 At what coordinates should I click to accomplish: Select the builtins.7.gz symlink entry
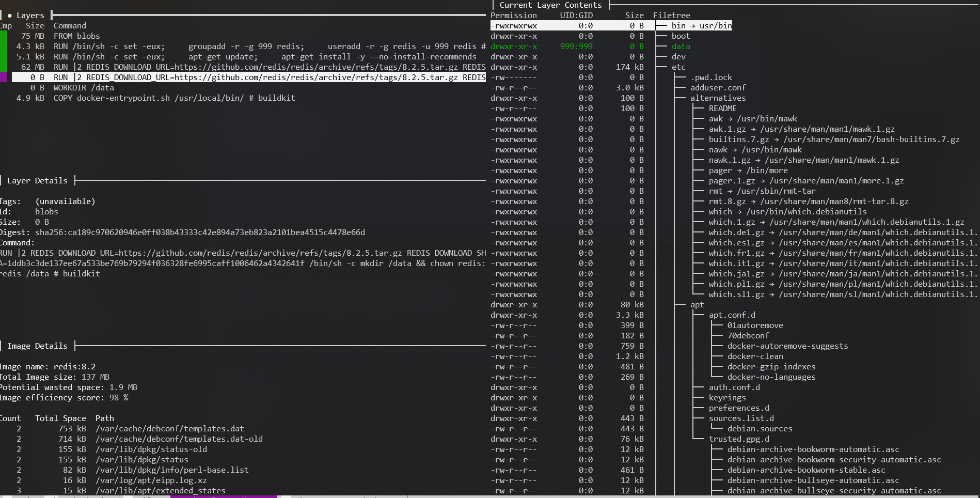[834, 139]
